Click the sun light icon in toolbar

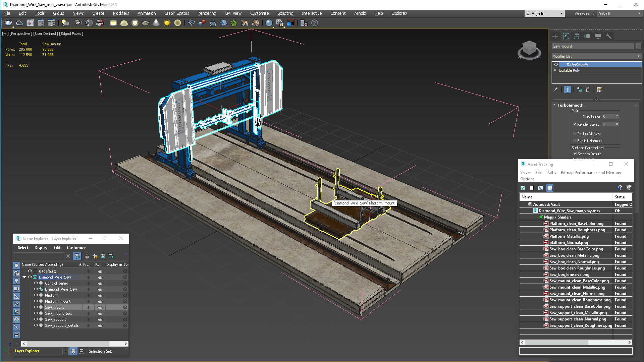(167, 23)
